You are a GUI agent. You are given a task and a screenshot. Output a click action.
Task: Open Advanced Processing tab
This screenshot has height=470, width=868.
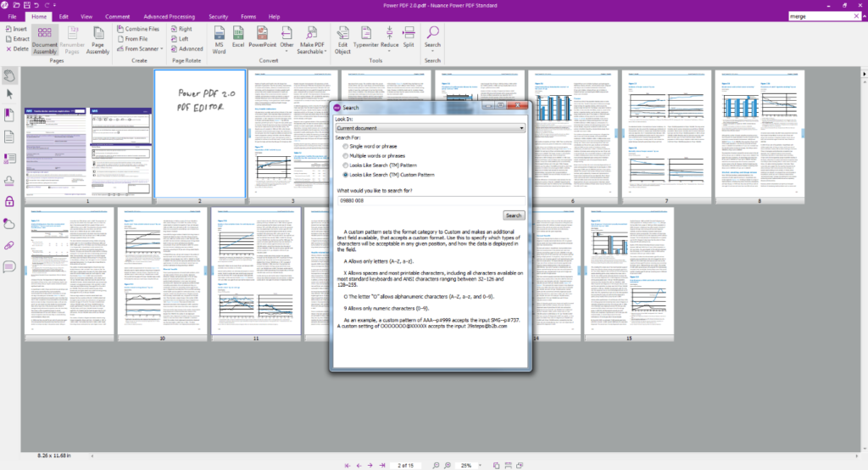[169, 17]
